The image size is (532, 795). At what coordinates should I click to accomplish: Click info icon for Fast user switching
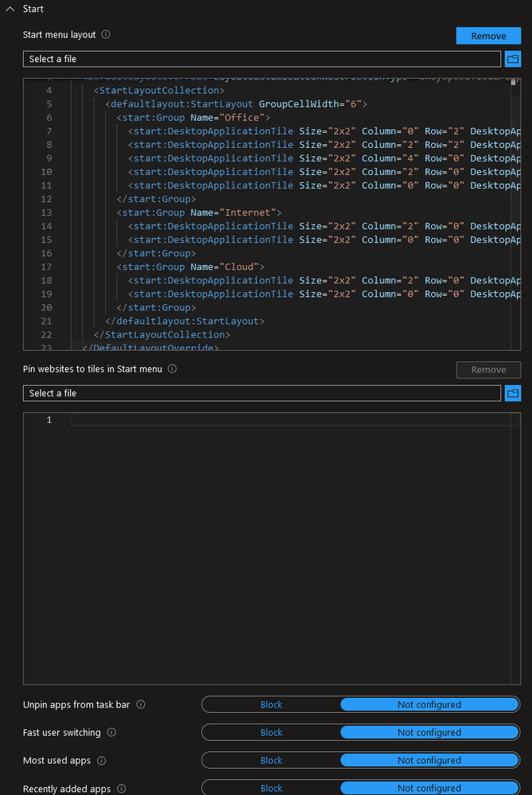coord(111,732)
